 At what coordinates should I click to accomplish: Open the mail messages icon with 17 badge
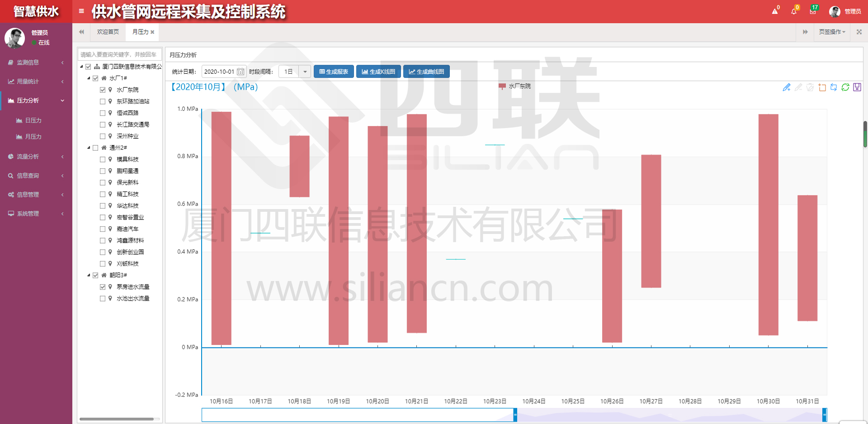813,11
